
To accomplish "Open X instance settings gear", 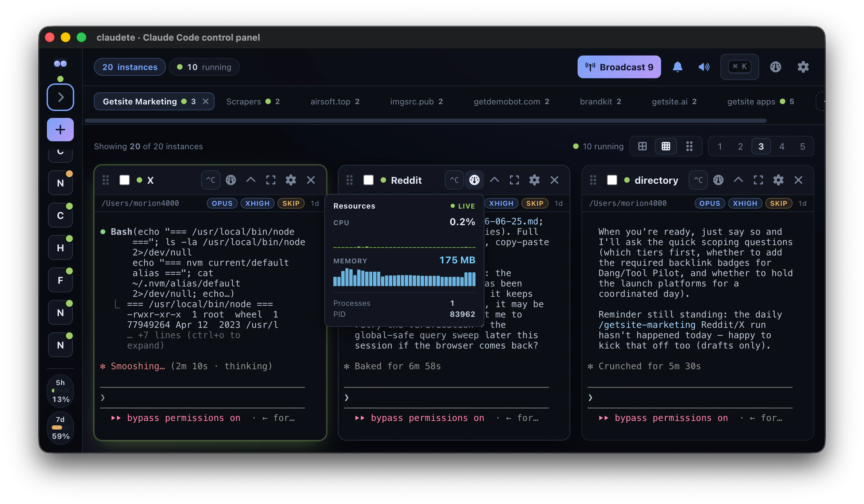I will click(291, 180).
